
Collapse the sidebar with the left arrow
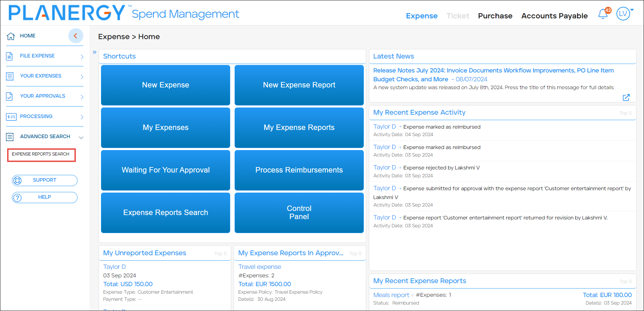click(75, 36)
